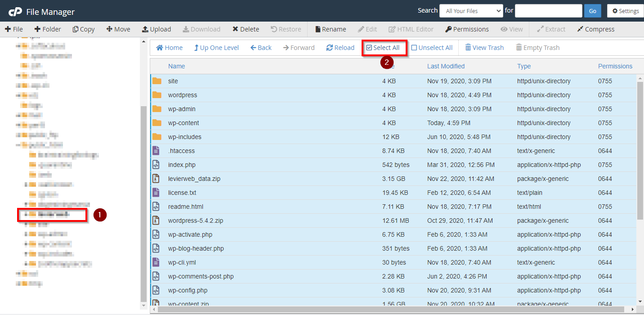This screenshot has width=644, height=315.
Task: Click Today, 4:59 PM modified date
Action: [x=449, y=123]
